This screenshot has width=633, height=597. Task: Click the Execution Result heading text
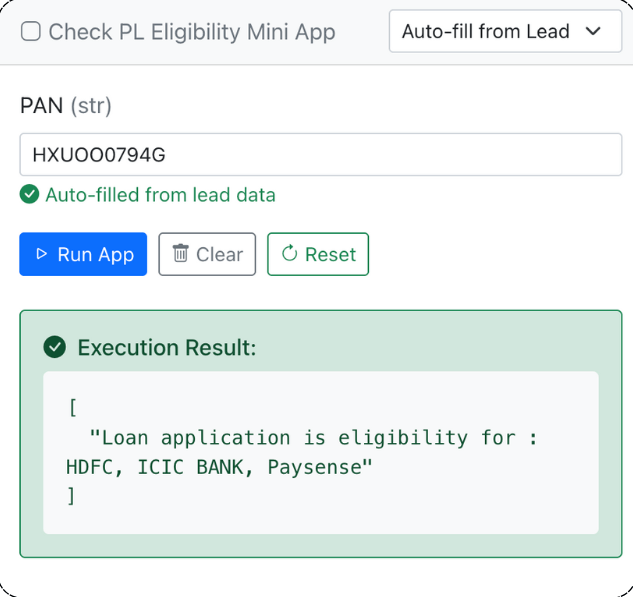167,348
